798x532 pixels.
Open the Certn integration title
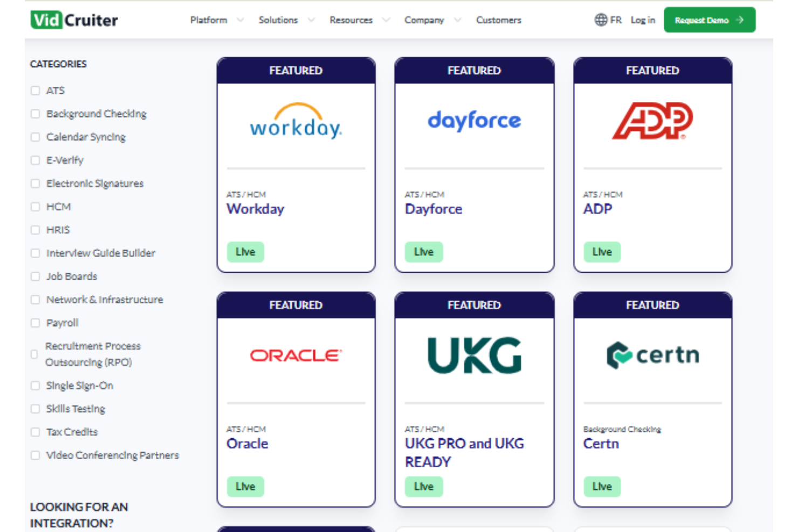[x=601, y=444]
